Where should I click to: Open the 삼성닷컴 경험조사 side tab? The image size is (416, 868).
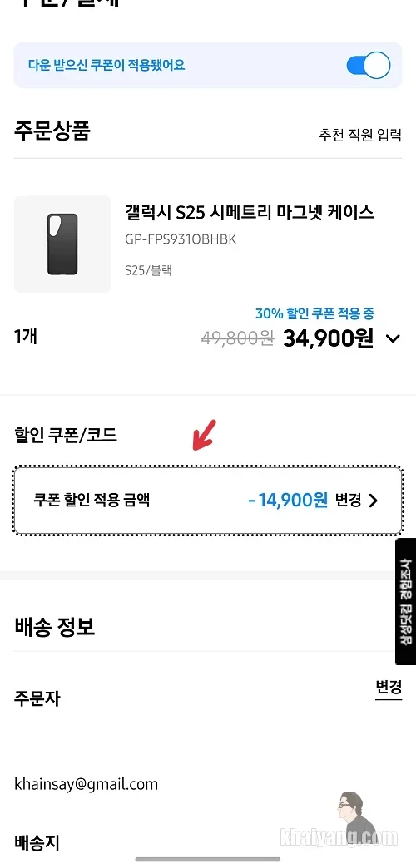(x=405, y=601)
